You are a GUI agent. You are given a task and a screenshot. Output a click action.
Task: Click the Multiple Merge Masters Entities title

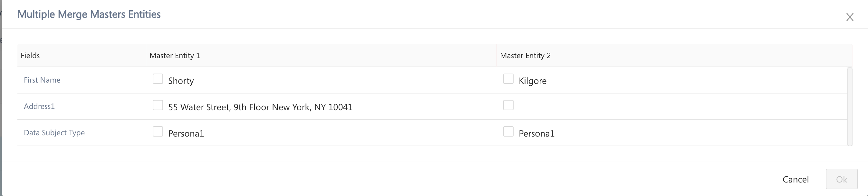coord(89,14)
